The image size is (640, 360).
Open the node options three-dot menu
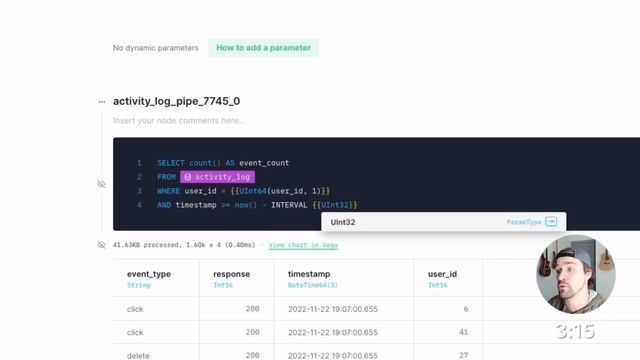coord(102,102)
